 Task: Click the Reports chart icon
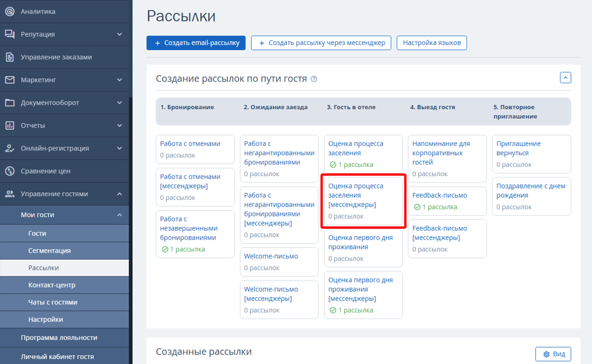pos(9,125)
